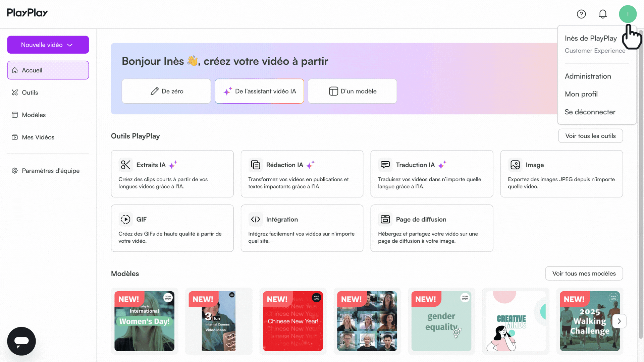
Task: Start video De zéro
Action: 166,91
